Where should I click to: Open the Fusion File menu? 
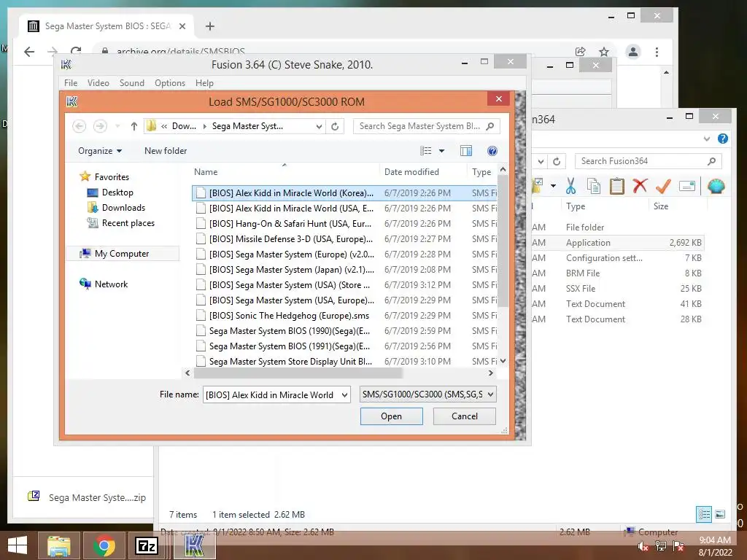click(x=71, y=83)
